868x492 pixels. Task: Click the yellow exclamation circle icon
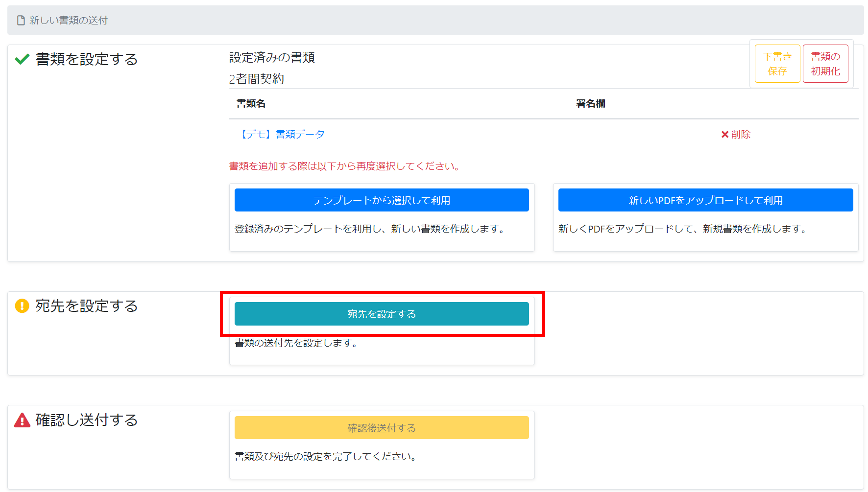22,306
